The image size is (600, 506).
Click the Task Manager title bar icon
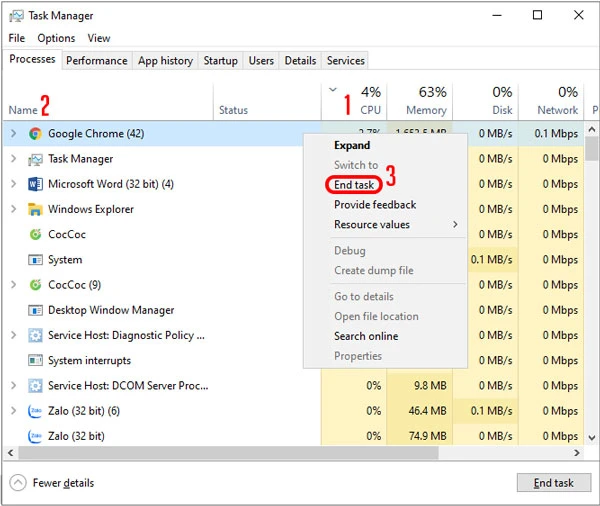(x=16, y=16)
